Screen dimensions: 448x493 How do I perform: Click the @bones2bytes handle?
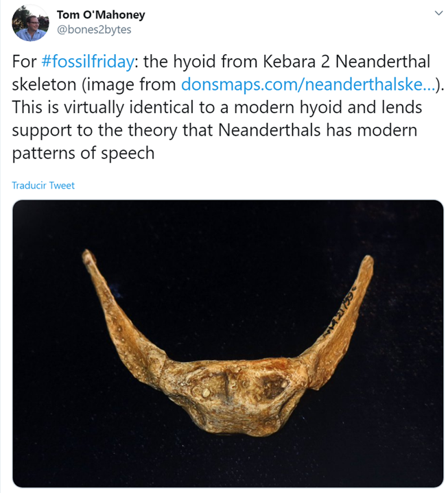click(93, 29)
